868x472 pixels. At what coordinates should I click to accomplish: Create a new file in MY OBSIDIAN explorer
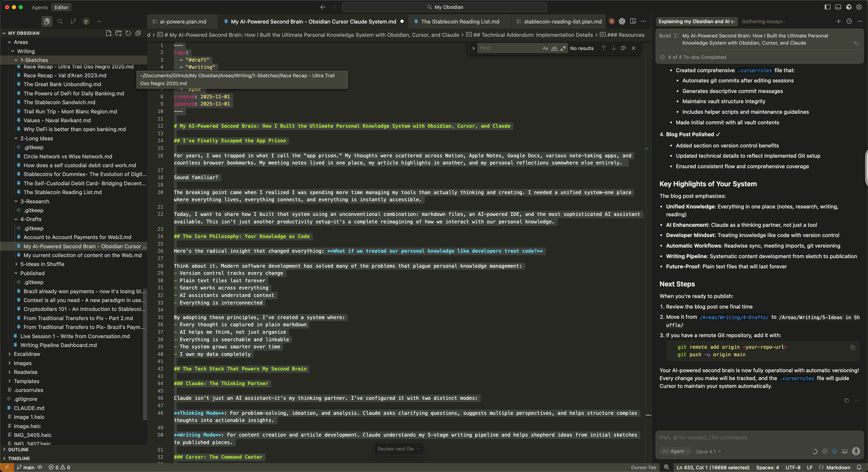click(x=109, y=33)
